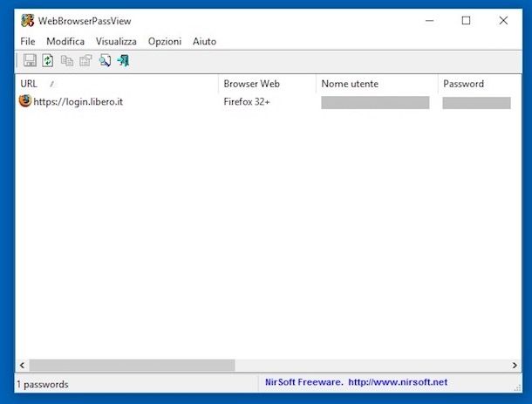Screen dimensions: 532x404
Task: Open the File menu
Action: pyautogui.click(x=28, y=41)
